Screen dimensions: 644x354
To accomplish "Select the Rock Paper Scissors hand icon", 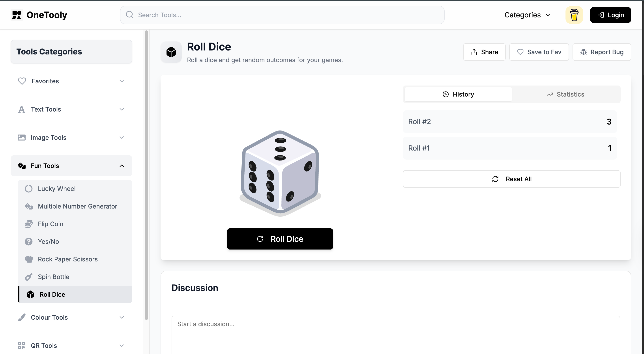I will tap(29, 259).
